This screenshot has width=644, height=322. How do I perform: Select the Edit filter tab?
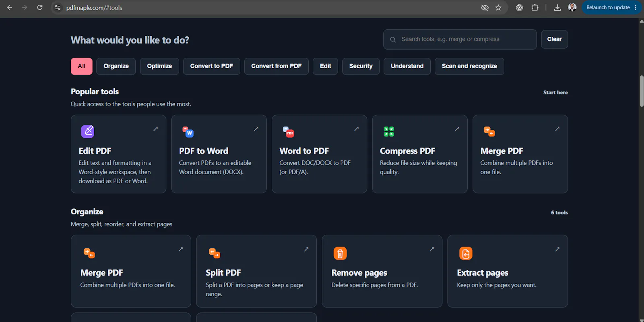point(325,66)
